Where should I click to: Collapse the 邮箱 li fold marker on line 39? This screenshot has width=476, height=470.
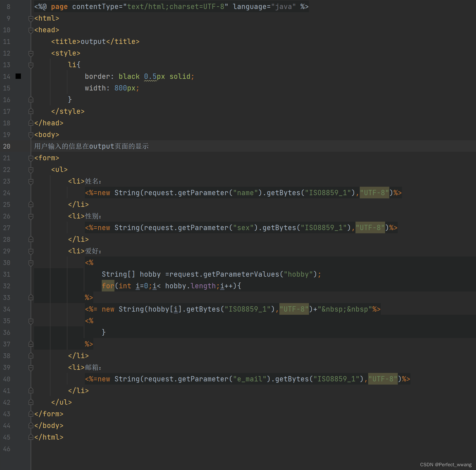(31, 368)
